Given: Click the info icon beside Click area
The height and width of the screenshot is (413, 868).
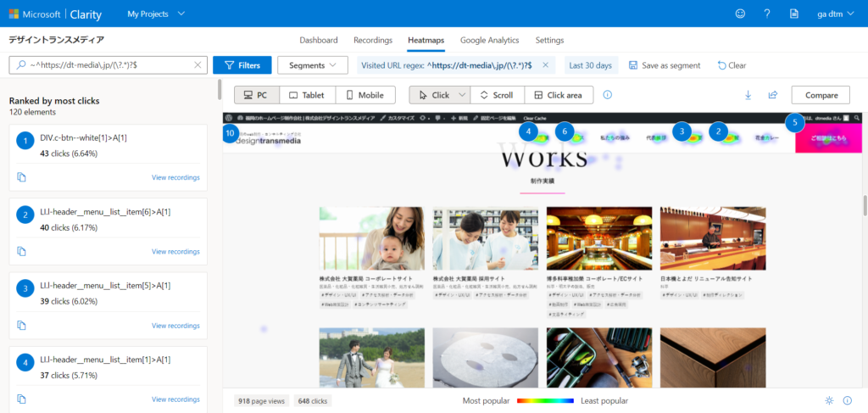Looking at the screenshot, I should [607, 95].
